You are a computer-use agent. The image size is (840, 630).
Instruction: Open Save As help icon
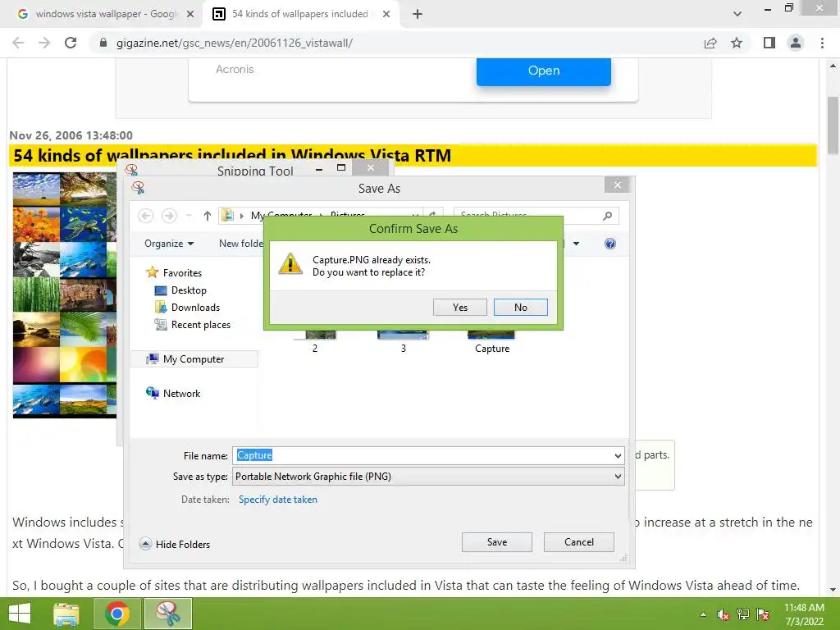point(609,244)
